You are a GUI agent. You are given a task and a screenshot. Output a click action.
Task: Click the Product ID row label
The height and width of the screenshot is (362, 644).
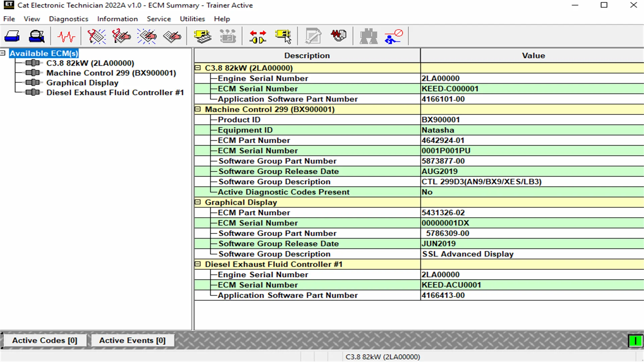click(x=239, y=120)
